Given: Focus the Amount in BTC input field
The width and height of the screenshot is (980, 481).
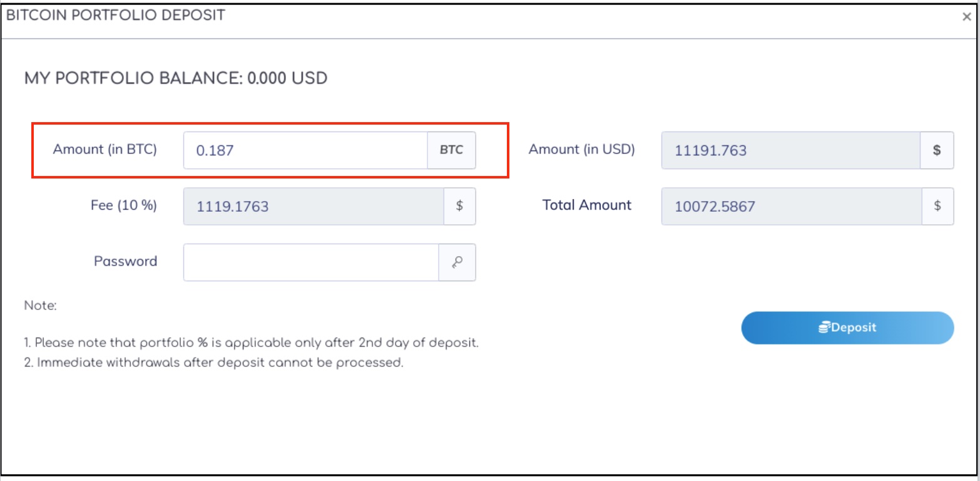Looking at the screenshot, I should click(x=305, y=150).
